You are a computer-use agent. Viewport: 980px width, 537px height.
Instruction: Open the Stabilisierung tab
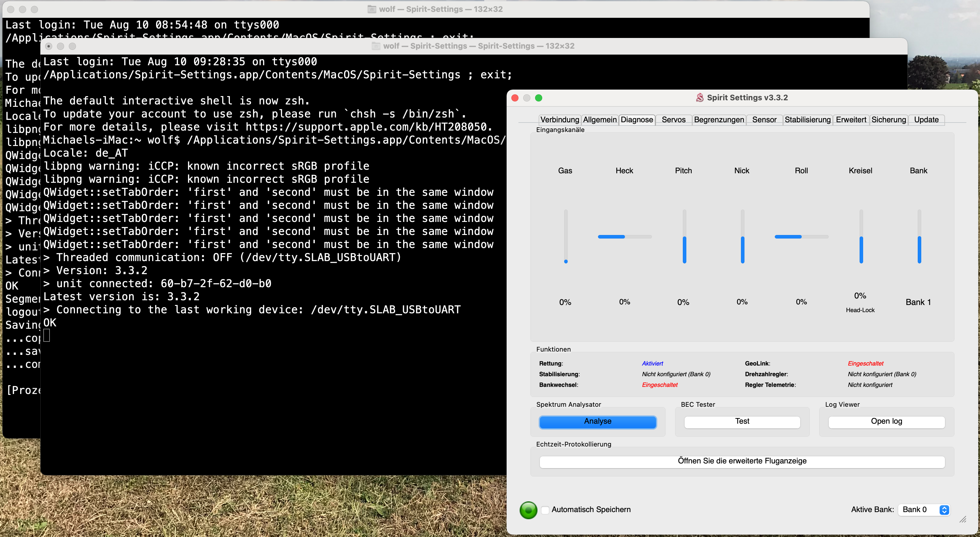click(807, 120)
